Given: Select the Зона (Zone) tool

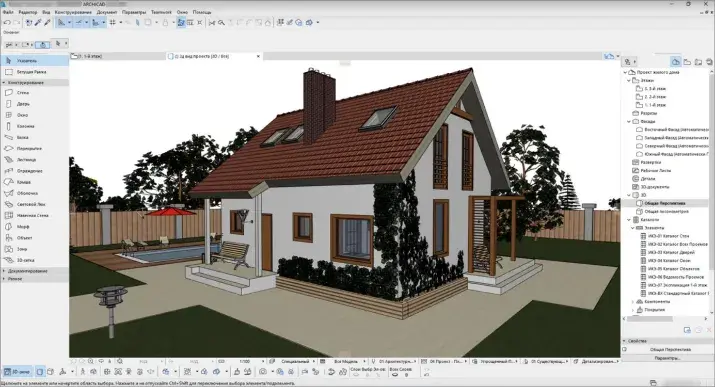Looking at the screenshot, I should tap(35, 249).
